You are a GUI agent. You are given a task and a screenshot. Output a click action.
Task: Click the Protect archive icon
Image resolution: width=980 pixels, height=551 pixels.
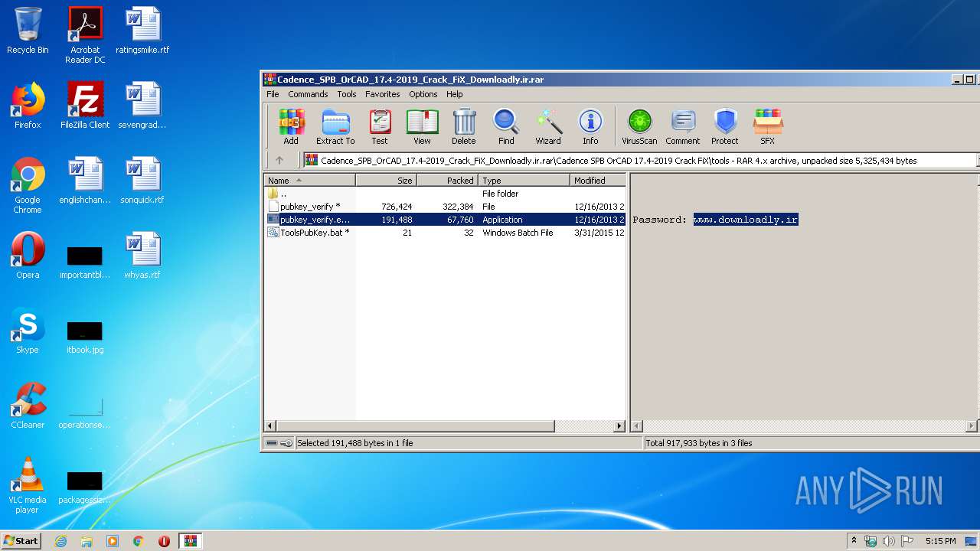pyautogui.click(x=724, y=126)
